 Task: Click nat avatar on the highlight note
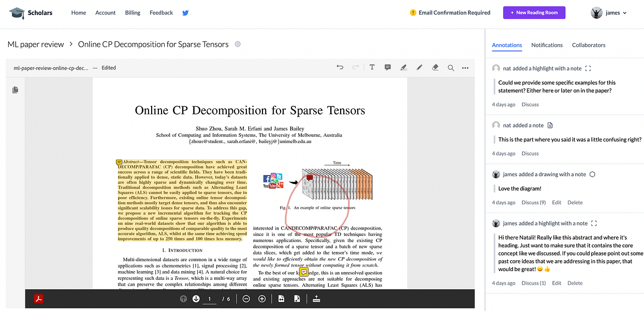(x=496, y=68)
